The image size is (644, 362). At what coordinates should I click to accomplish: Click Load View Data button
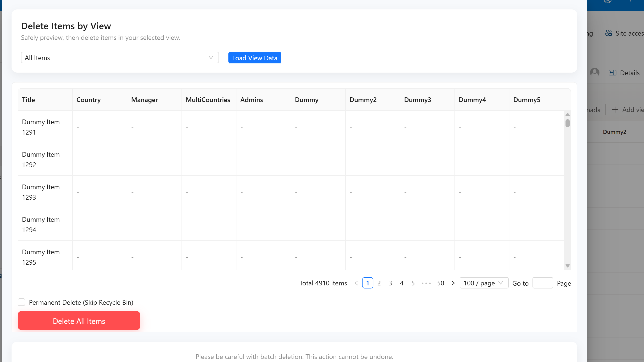click(x=255, y=58)
